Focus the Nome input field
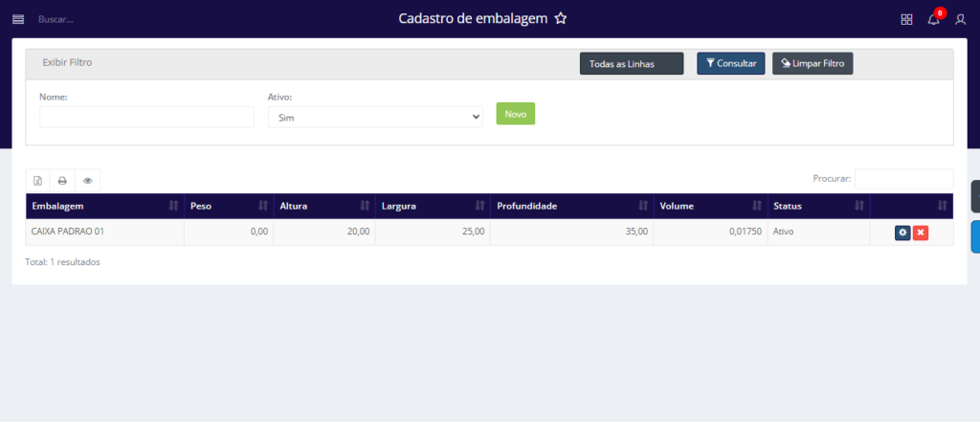This screenshot has width=980, height=422. [x=146, y=117]
